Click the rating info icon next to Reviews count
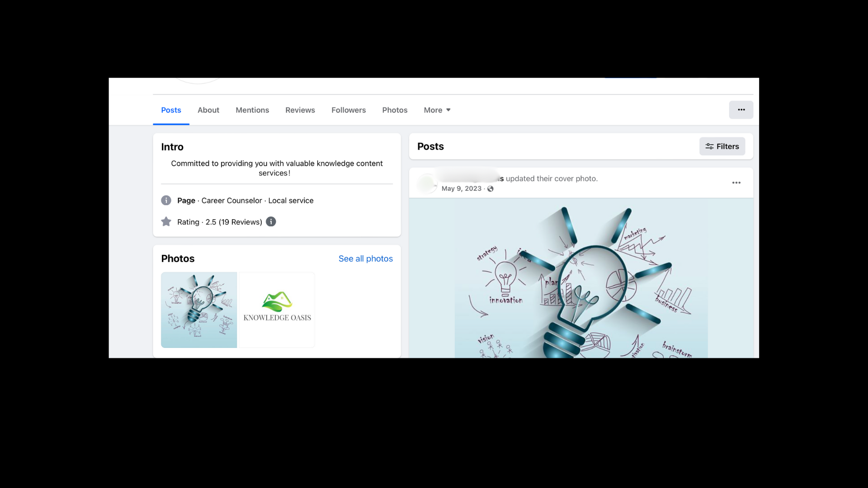Image resolution: width=868 pixels, height=488 pixels. (271, 222)
